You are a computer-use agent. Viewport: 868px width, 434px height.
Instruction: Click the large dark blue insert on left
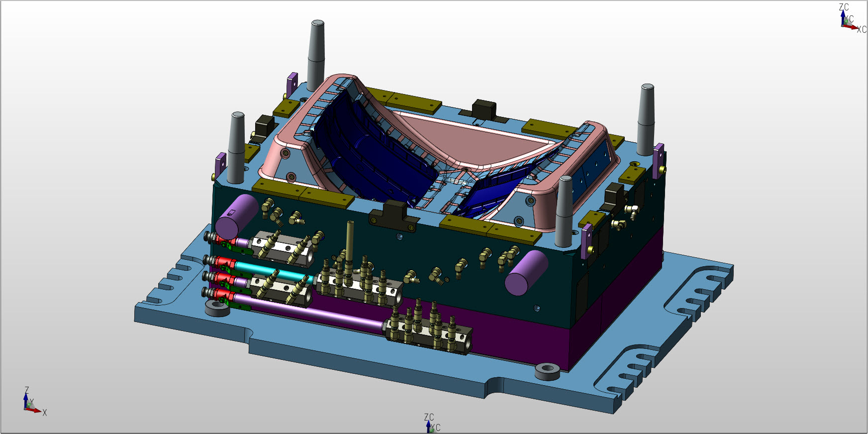(x=368, y=154)
